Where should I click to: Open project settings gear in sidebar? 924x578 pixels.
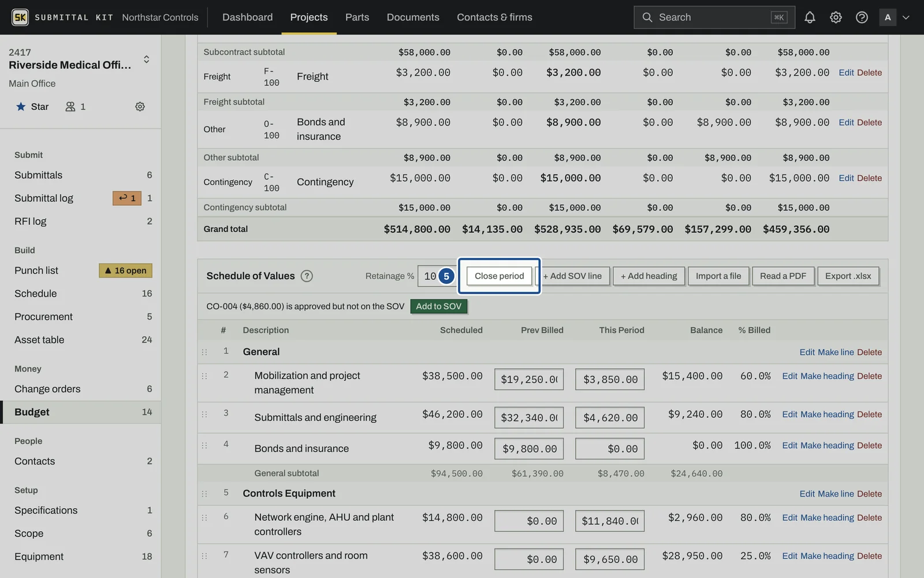[x=140, y=106]
